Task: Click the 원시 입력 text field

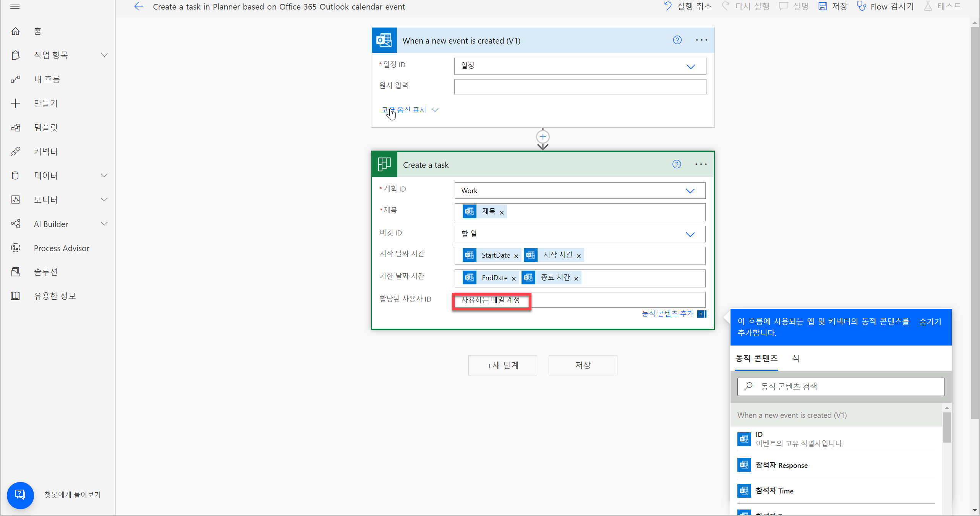Action: point(580,87)
